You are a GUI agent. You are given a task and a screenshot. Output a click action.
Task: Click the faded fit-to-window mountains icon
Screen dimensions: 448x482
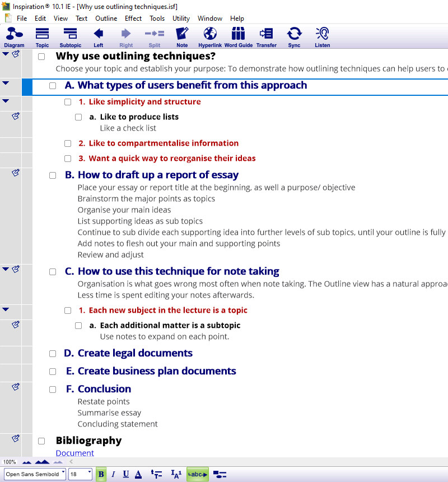(x=58, y=462)
